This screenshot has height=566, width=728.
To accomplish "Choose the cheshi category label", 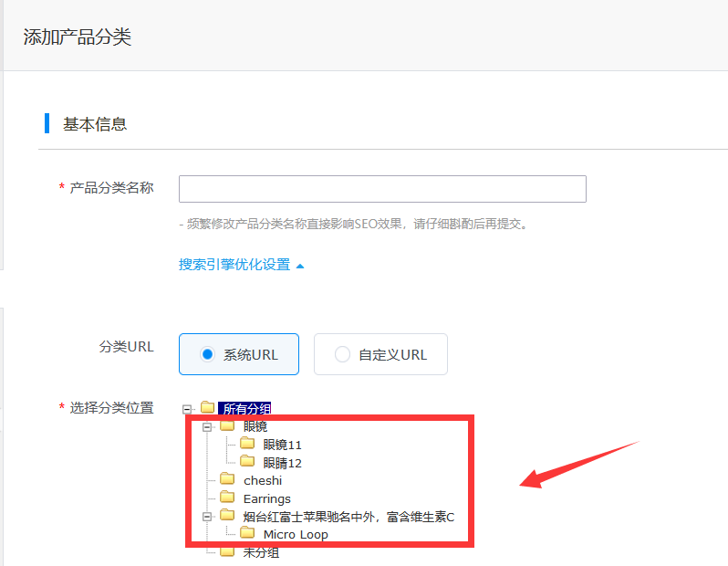I will click(263, 480).
